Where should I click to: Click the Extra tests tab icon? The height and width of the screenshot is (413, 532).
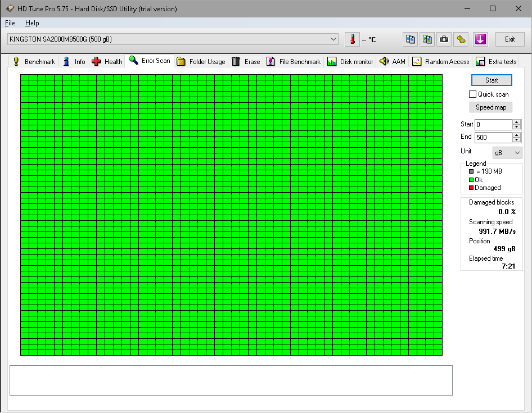[480, 61]
